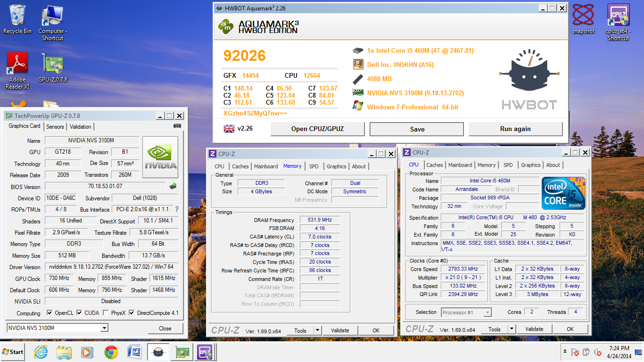Open the Computer - Shortcut desktop icon
Screen dimensions: 644x362
[x=52, y=23]
